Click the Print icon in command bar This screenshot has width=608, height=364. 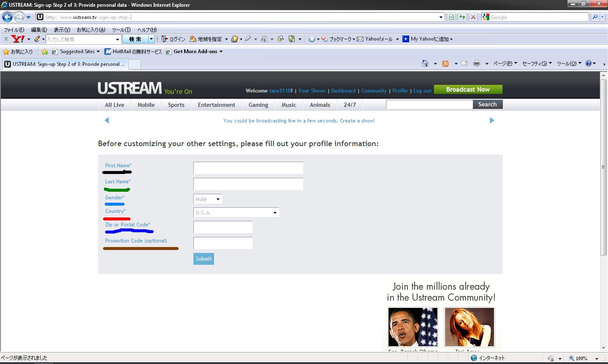477,63
